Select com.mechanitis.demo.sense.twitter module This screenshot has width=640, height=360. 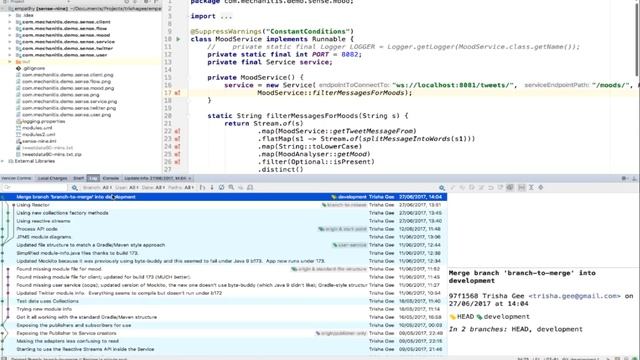[x=64, y=48]
